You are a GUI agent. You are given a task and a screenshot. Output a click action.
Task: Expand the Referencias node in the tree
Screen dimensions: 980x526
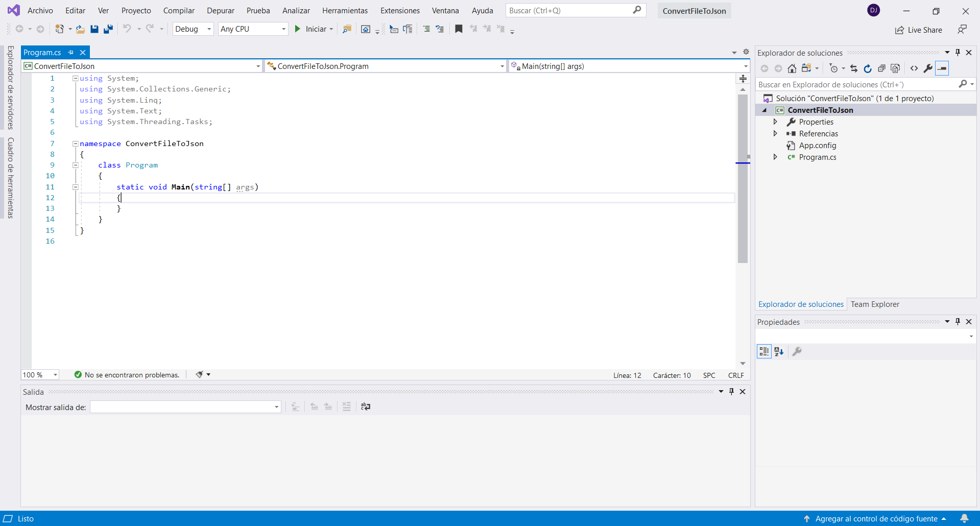coord(775,134)
